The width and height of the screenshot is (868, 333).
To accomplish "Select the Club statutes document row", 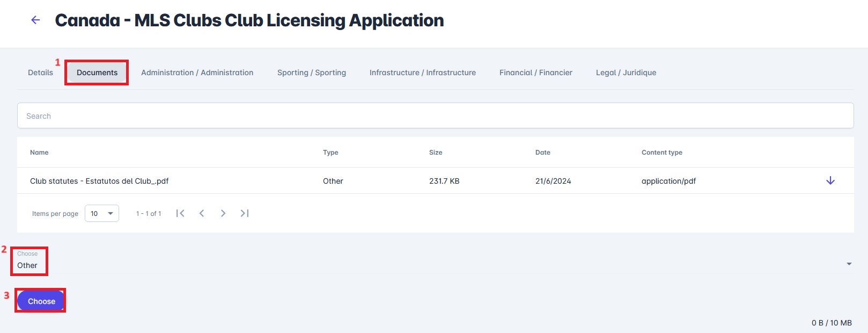I will click(x=99, y=181).
